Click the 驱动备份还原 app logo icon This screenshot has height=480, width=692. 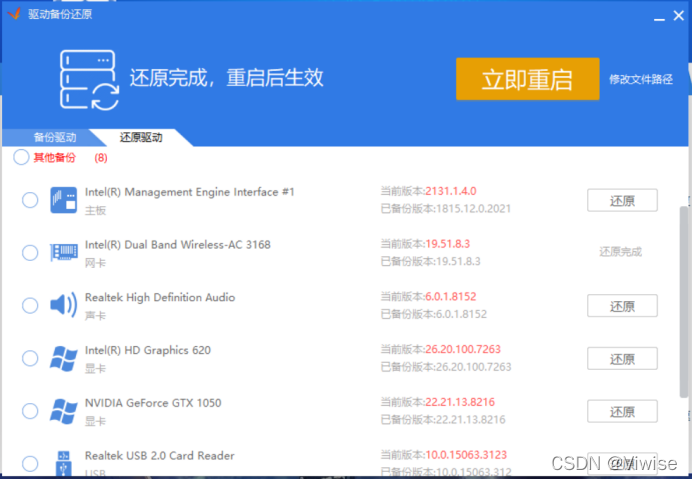pyautogui.click(x=15, y=14)
